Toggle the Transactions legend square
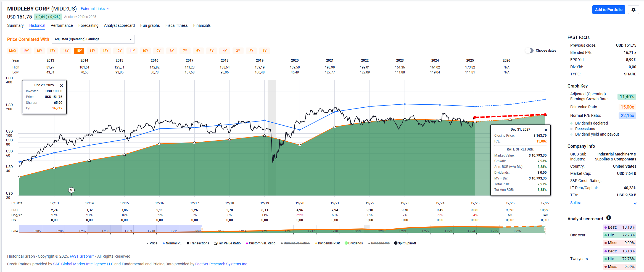 pos(188,243)
